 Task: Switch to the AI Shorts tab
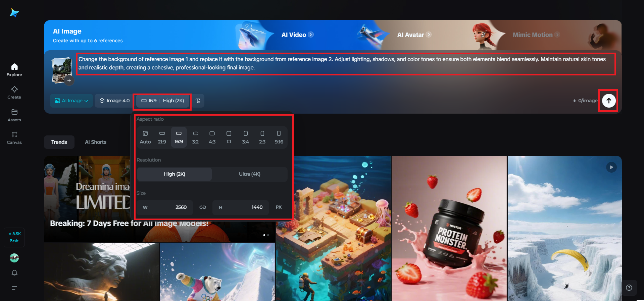click(x=96, y=142)
